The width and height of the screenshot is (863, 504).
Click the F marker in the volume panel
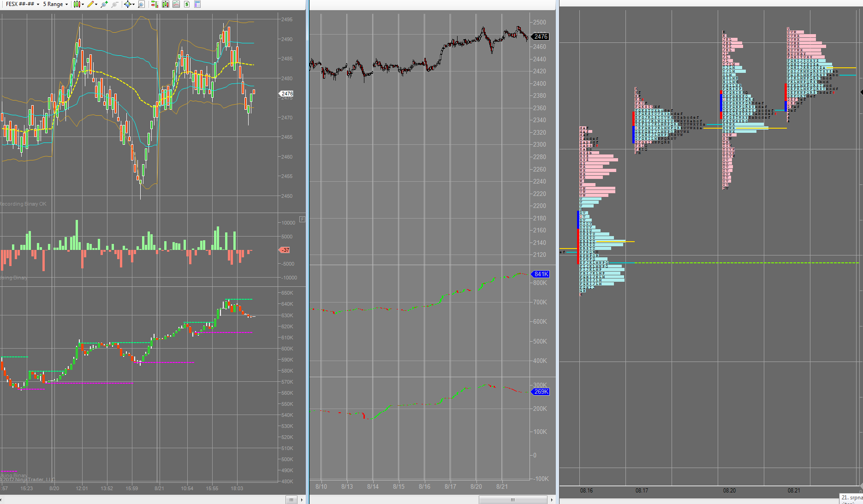coord(302,219)
